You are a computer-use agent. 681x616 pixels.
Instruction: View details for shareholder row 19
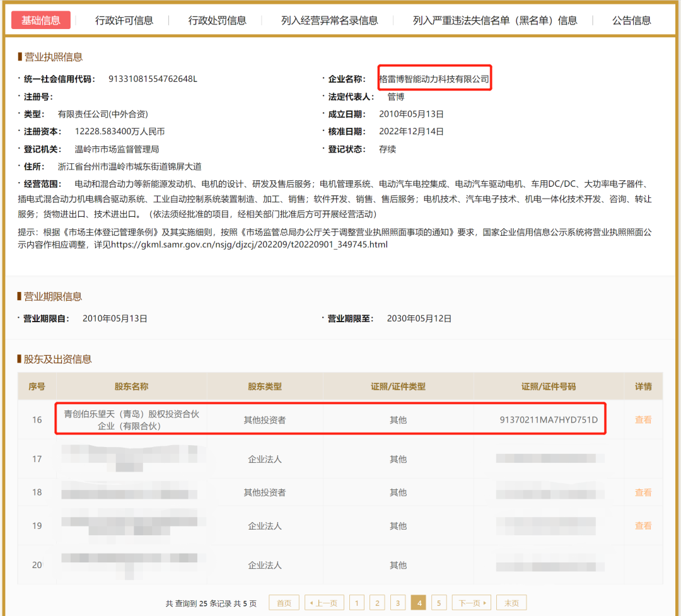click(643, 526)
